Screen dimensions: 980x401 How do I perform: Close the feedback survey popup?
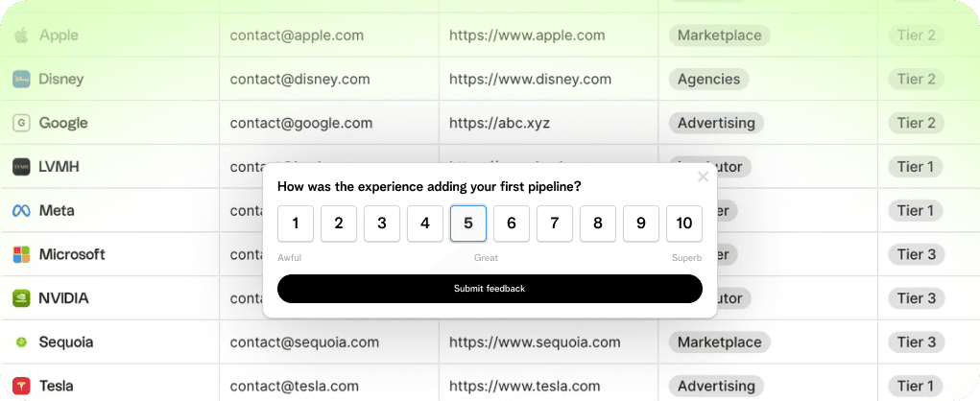pyautogui.click(x=704, y=177)
